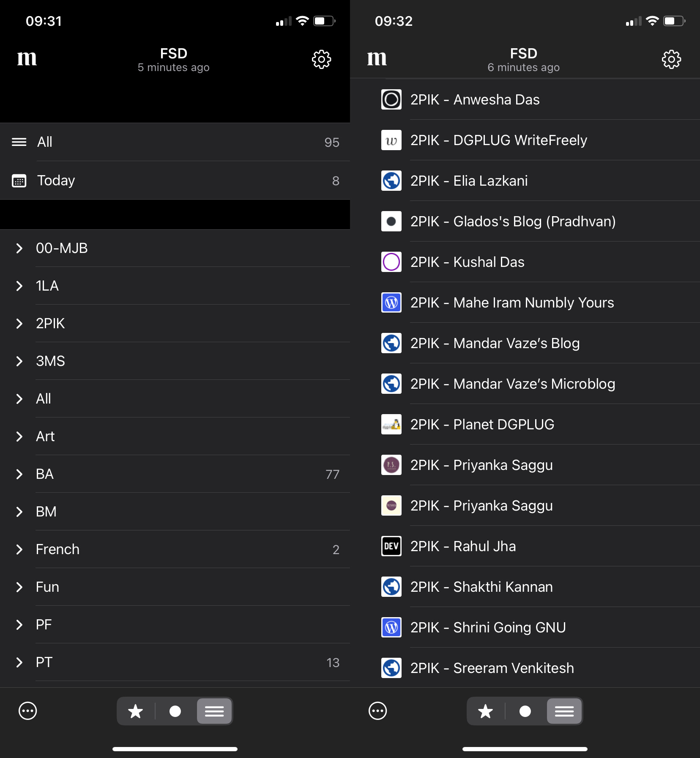This screenshot has width=700, height=758.
Task: Select the WordPress icon for Mahe Iram Numbly Yours
Action: (x=391, y=303)
